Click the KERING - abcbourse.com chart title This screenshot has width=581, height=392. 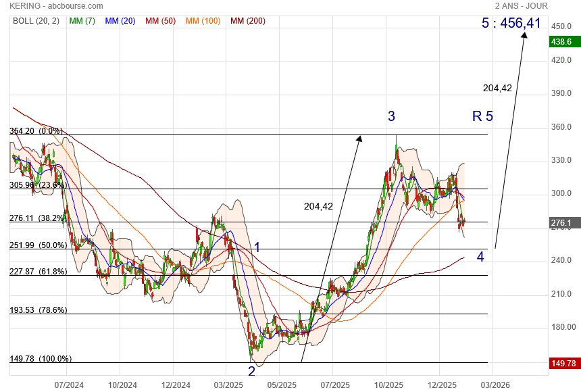[56, 6]
